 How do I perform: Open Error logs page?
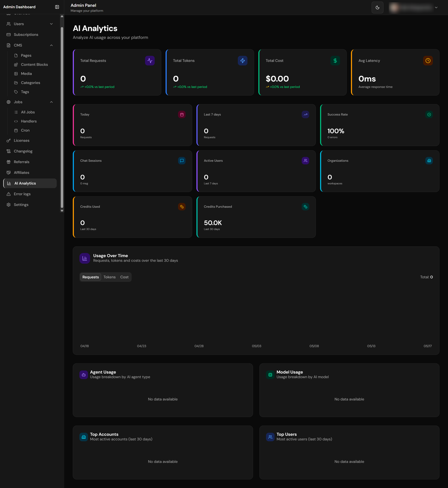point(30,194)
